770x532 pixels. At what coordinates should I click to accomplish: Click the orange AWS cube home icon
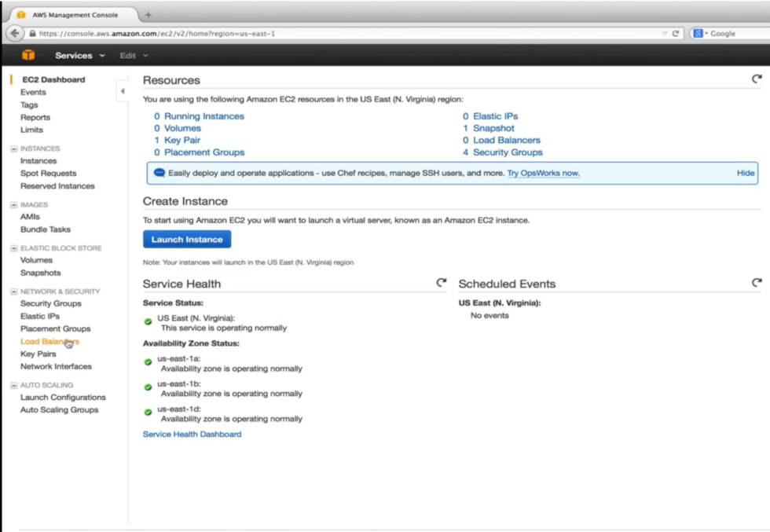(x=28, y=55)
